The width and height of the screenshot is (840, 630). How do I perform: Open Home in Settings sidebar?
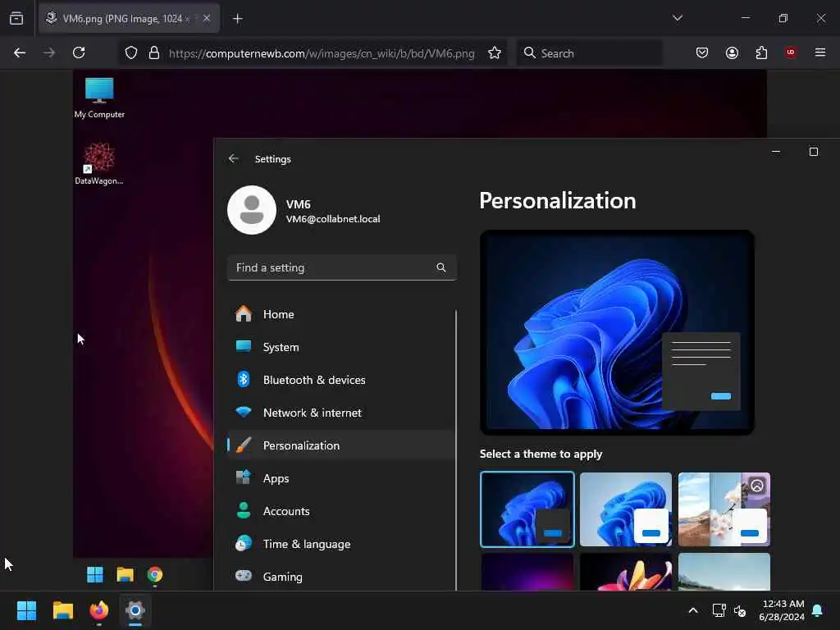(x=340, y=314)
